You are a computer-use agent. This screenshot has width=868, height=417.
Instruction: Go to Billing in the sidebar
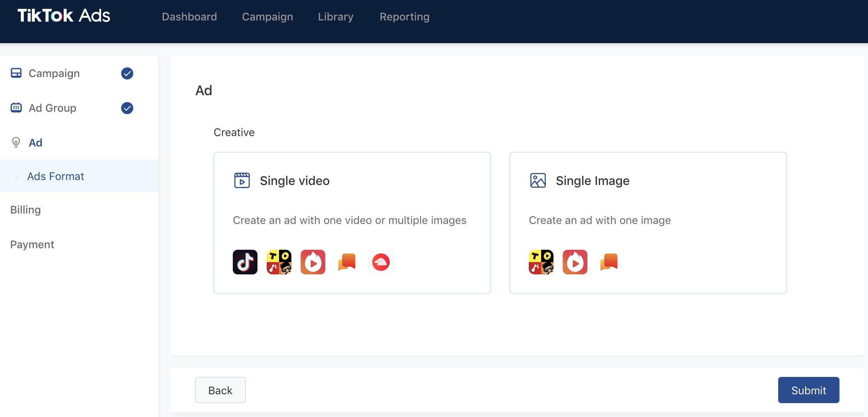[25, 210]
